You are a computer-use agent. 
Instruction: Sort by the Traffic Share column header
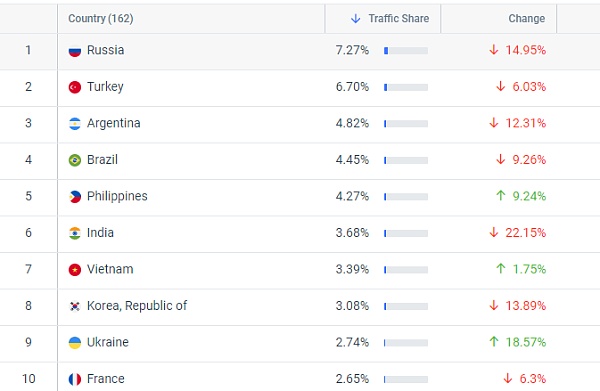tap(398, 18)
